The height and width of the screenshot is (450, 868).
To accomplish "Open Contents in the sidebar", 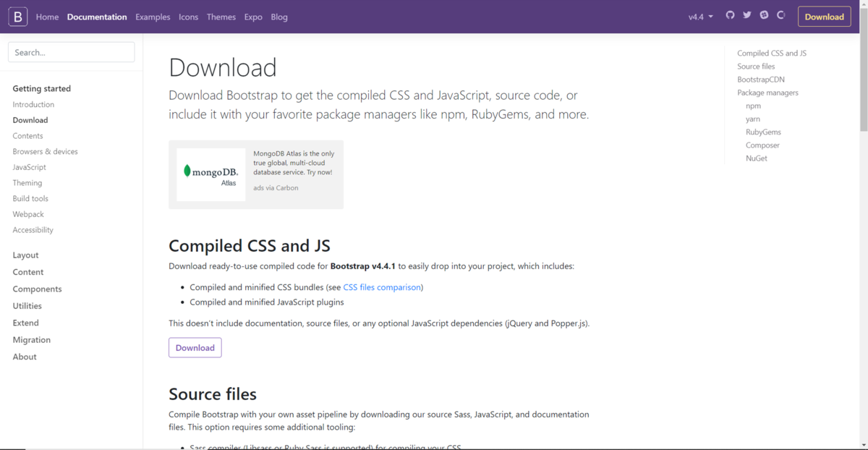I will 27,136.
